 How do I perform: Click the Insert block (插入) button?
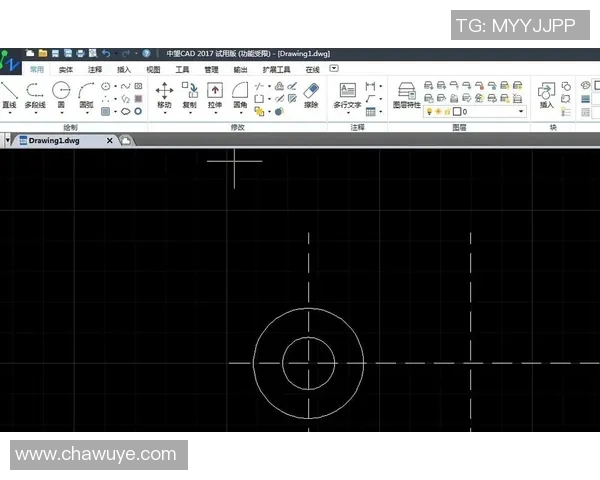pos(546,94)
